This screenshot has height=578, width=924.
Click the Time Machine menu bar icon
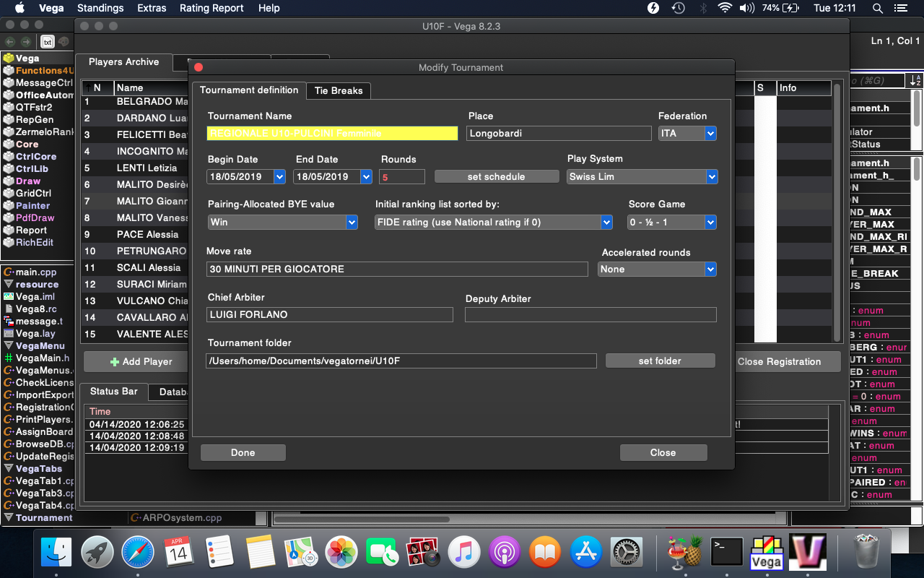coord(678,8)
